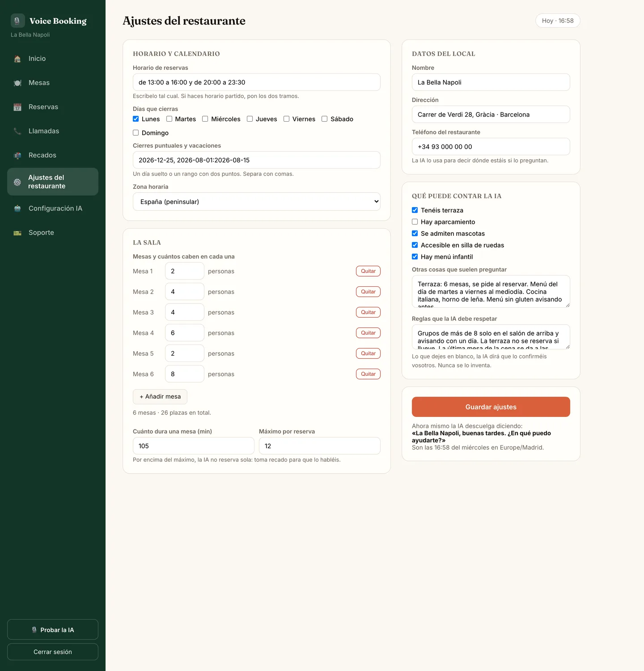The image size is (644, 671).
Task: Click the gear icon for Ajustes del restaurante
Action: (17, 182)
